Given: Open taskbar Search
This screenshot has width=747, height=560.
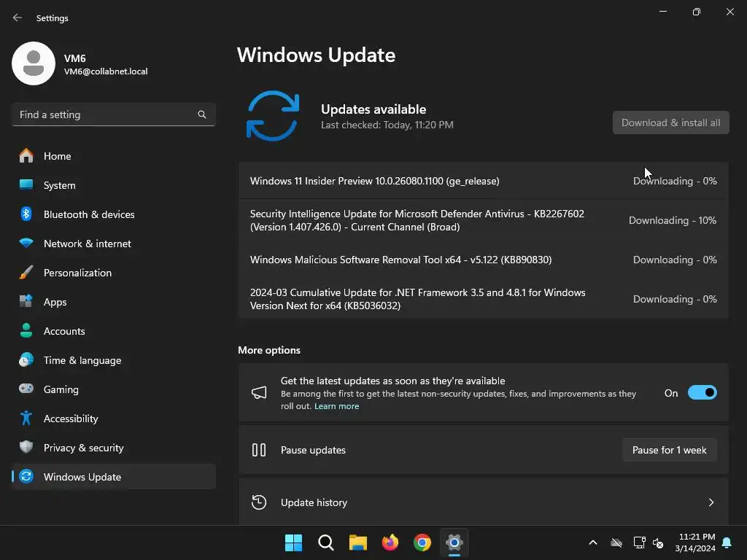Looking at the screenshot, I should tap(326, 542).
